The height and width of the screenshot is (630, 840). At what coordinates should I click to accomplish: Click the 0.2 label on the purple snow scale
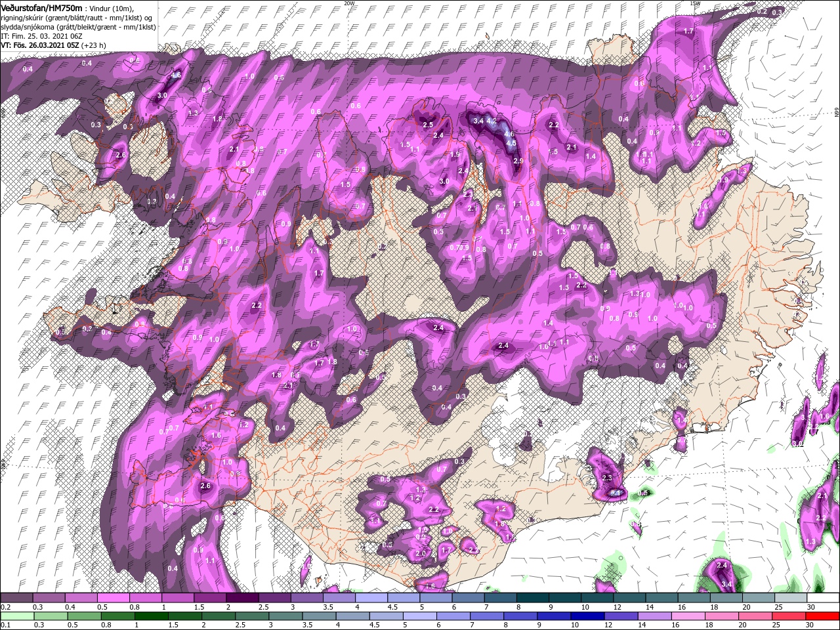[x=5, y=607]
